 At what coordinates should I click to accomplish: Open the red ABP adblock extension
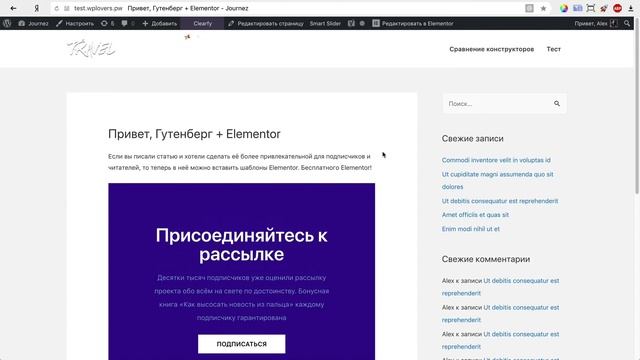click(x=618, y=8)
